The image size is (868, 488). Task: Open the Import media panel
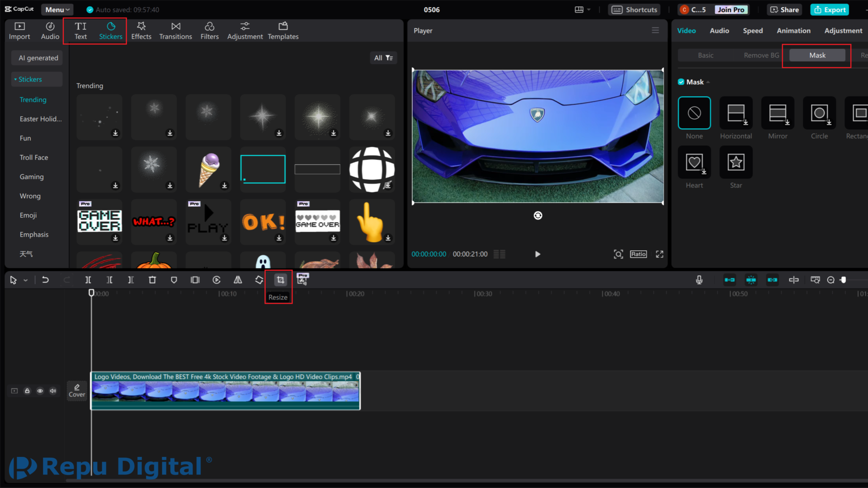point(19,31)
